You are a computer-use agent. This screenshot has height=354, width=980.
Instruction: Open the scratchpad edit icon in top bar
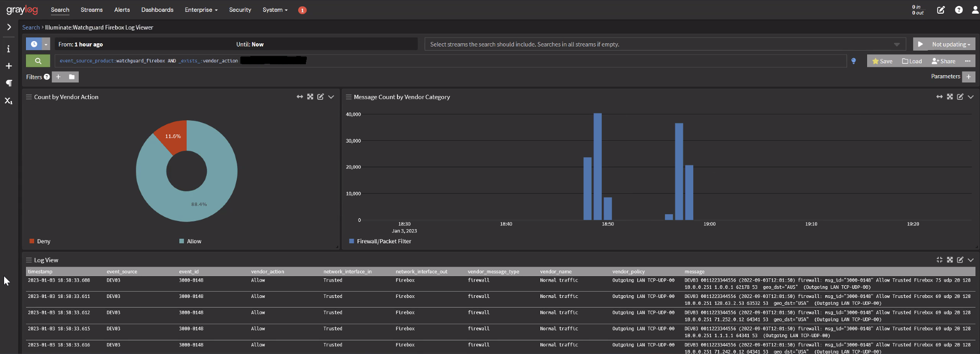click(941, 10)
